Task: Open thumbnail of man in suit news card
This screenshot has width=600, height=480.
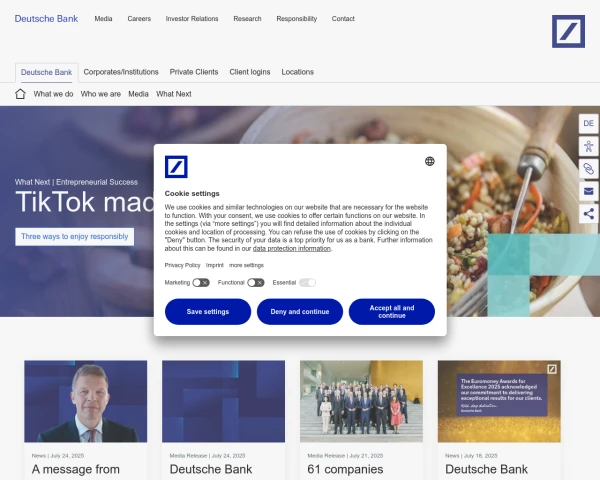Action: click(86, 401)
